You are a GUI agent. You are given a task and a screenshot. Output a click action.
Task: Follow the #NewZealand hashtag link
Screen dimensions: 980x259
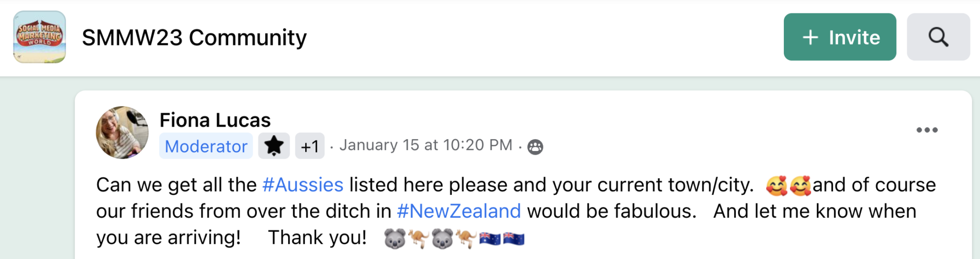pyautogui.click(x=458, y=211)
